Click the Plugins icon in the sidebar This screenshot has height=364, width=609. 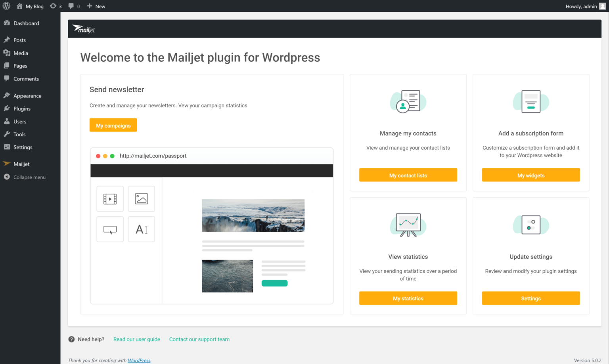(x=7, y=108)
